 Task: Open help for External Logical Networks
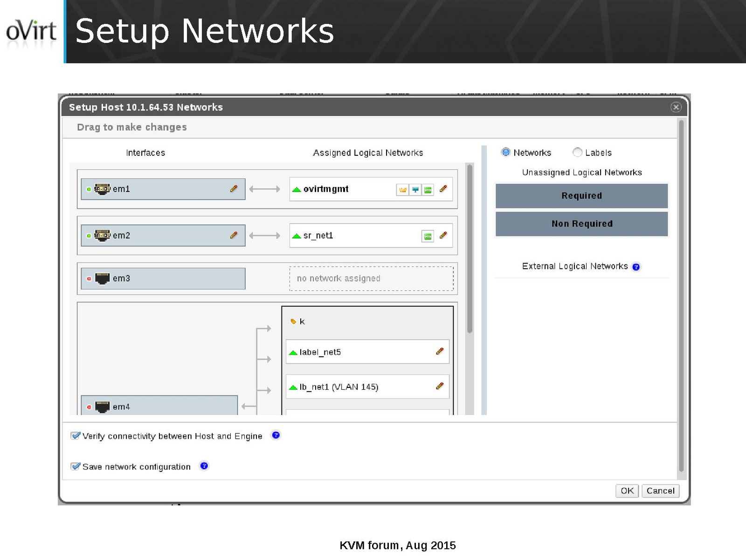coord(636,267)
